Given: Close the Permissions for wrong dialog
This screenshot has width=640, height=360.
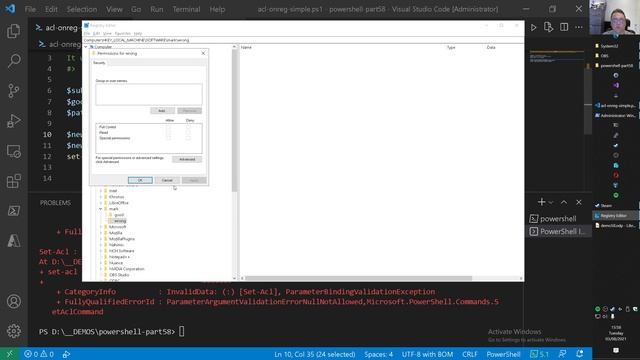Looking at the screenshot, I should click(203, 53).
